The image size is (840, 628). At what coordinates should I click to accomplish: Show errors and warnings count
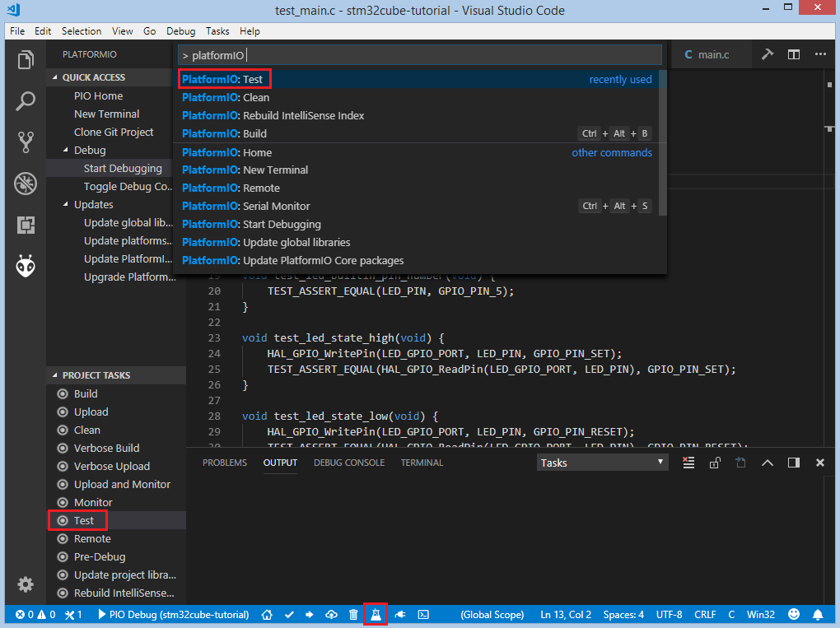(35, 615)
